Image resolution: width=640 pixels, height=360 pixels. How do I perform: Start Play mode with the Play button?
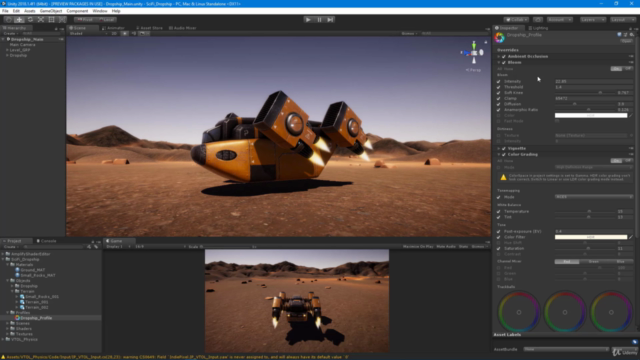point(308,20)
